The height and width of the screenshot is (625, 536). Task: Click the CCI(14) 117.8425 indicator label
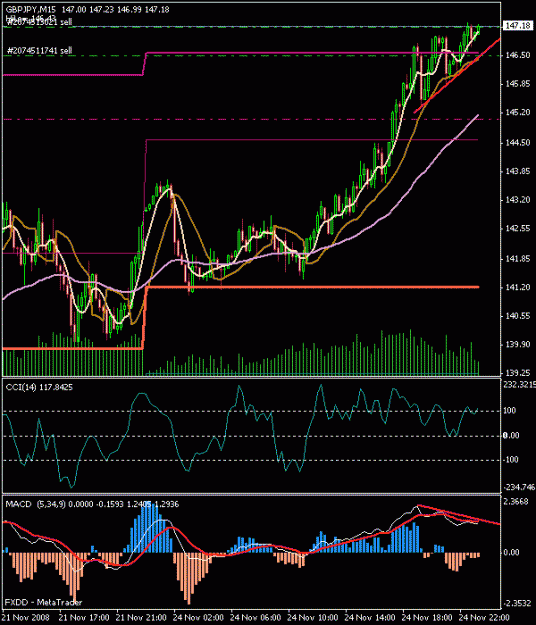point(39,387)
